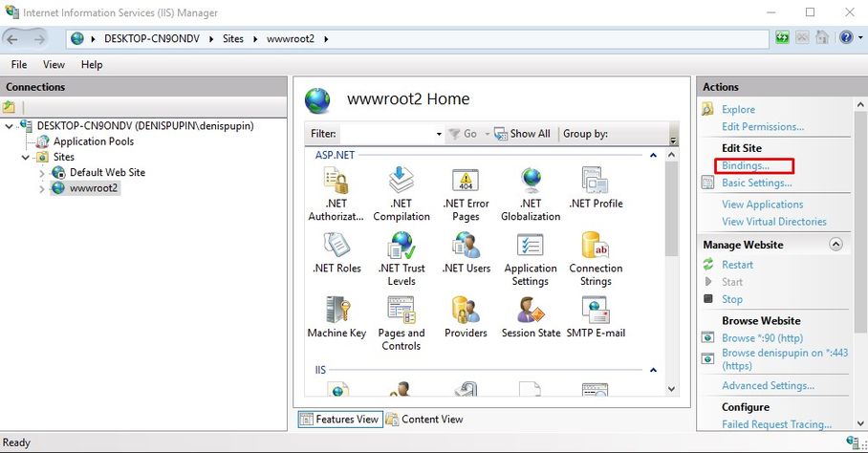
Task: Click the Sites breadcrumb segment
Action: (x=233, y=39)
